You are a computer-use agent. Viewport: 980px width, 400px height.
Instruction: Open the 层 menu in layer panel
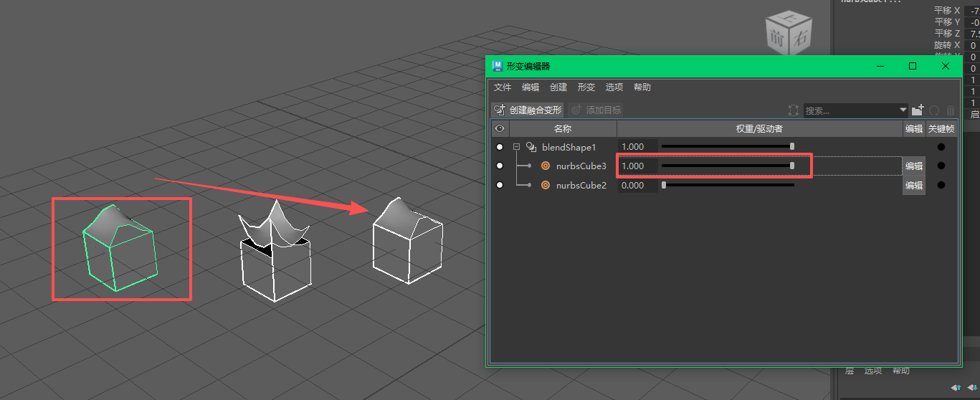[x=850, y=371]
